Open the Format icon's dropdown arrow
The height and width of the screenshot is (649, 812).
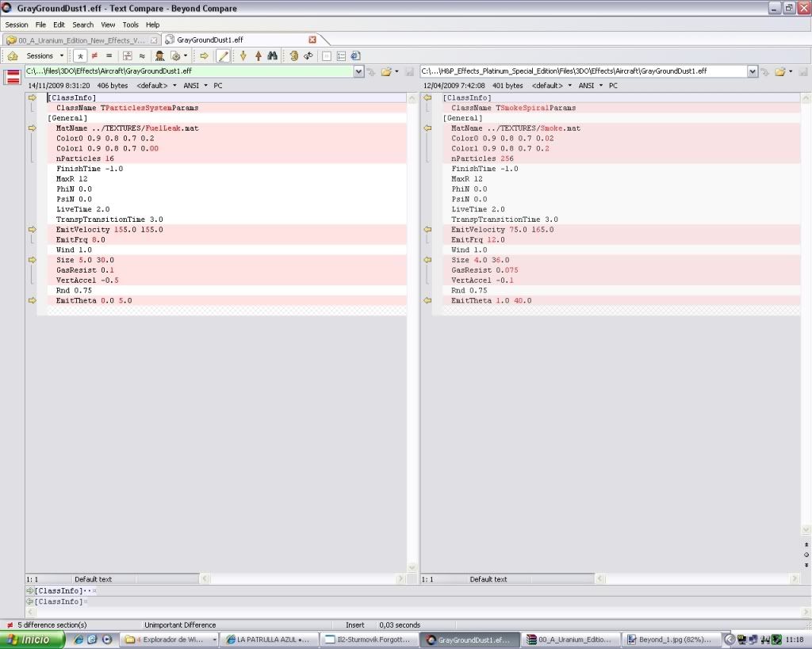tap(186, 56)
